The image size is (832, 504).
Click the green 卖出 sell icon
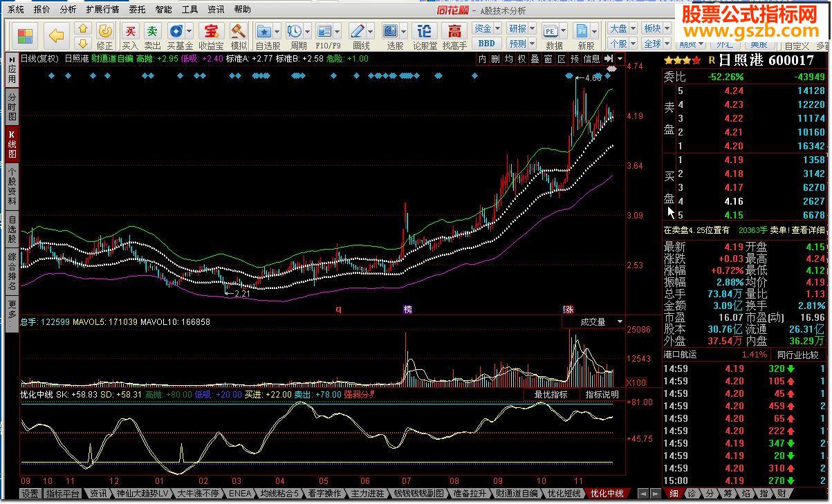(152, 36)
